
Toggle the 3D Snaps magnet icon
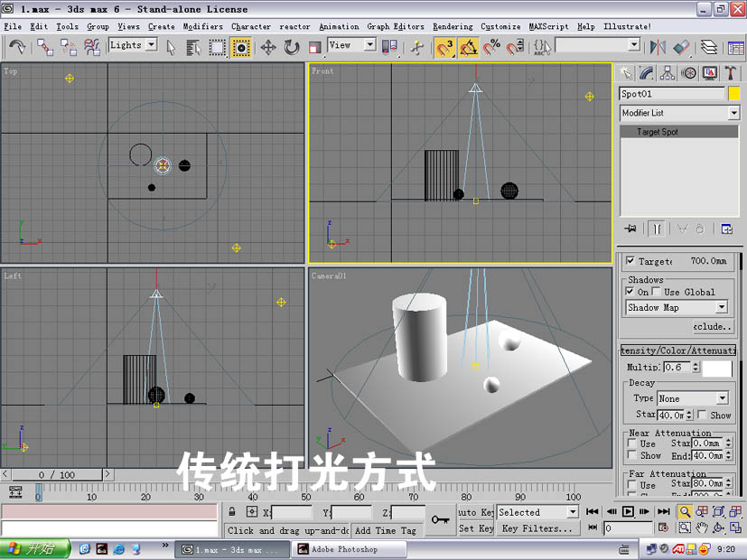(444, 47)
